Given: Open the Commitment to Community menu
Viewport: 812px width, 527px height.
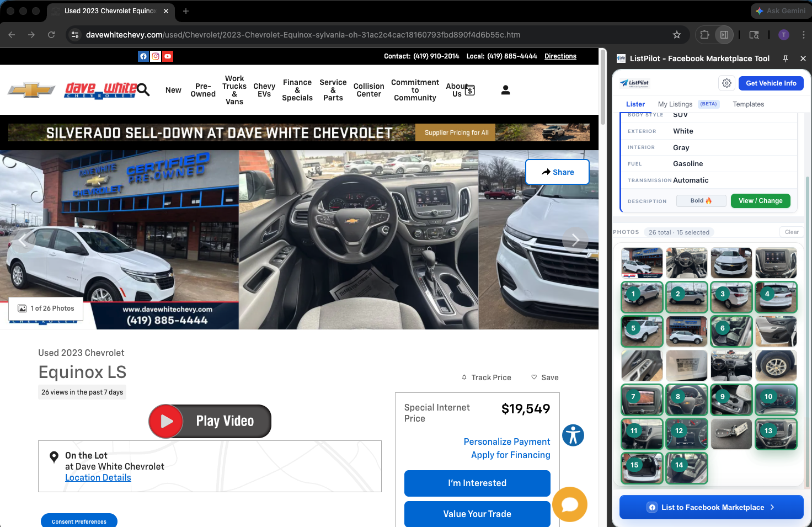Looking at the screenshot, I should (x=415, y=90).
